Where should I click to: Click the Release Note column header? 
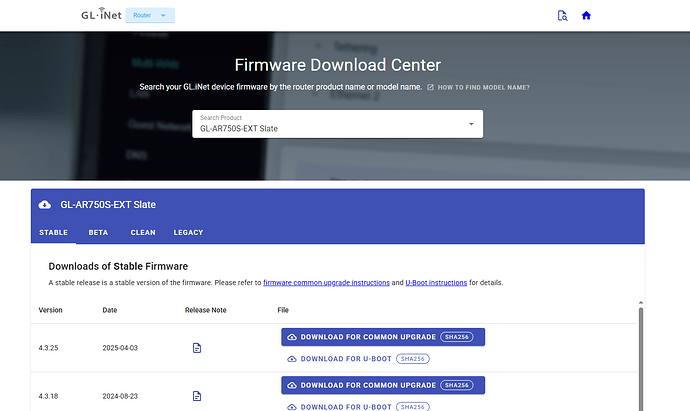pyautogui.click(x=206, y=310)
